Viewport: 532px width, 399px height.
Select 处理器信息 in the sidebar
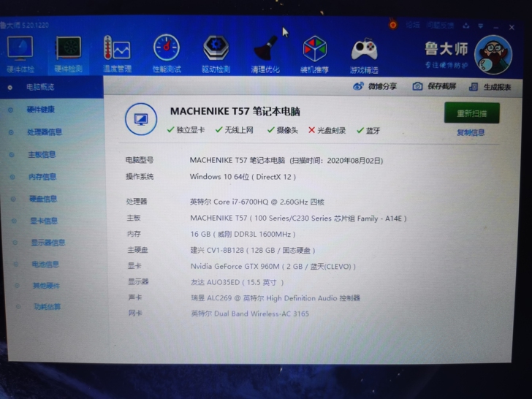[45, 132]
